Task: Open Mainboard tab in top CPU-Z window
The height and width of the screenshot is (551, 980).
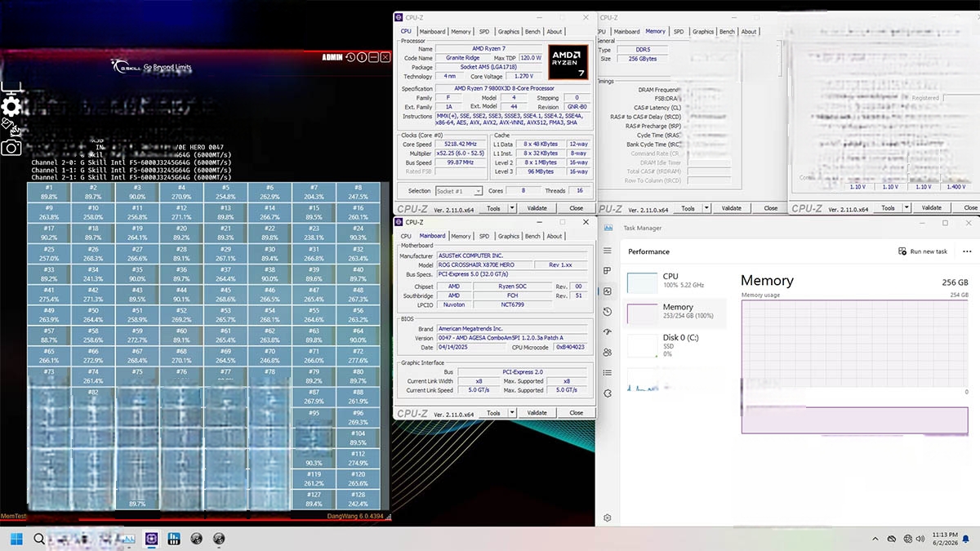Action: tap(433, 32)
